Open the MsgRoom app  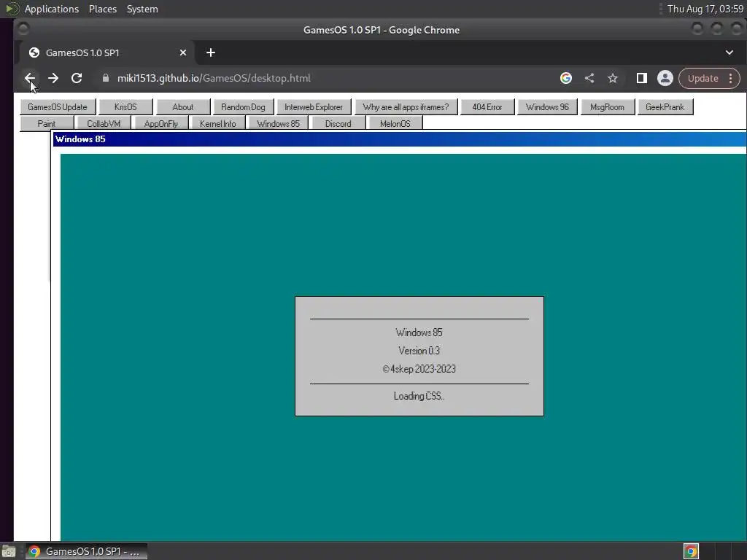point(608,107)
